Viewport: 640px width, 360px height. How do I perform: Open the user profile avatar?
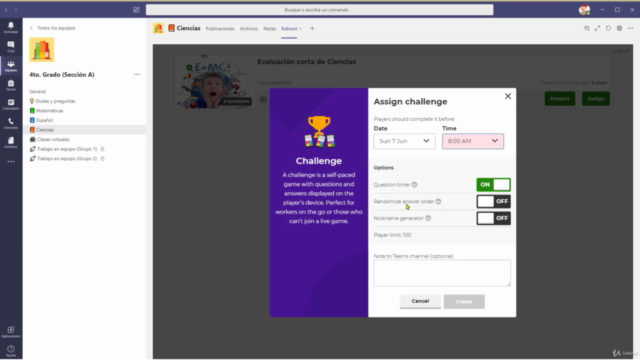584,10
